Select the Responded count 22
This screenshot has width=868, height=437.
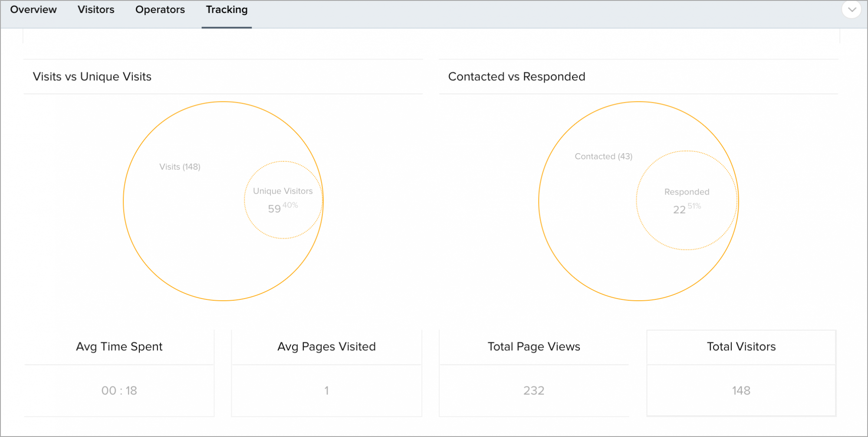(679, 210)
